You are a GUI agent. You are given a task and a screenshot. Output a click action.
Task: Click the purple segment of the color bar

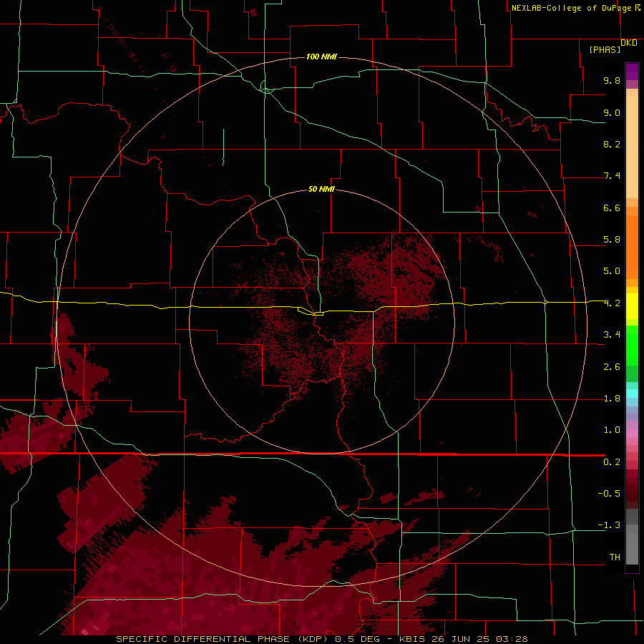[x=632, y=72]
